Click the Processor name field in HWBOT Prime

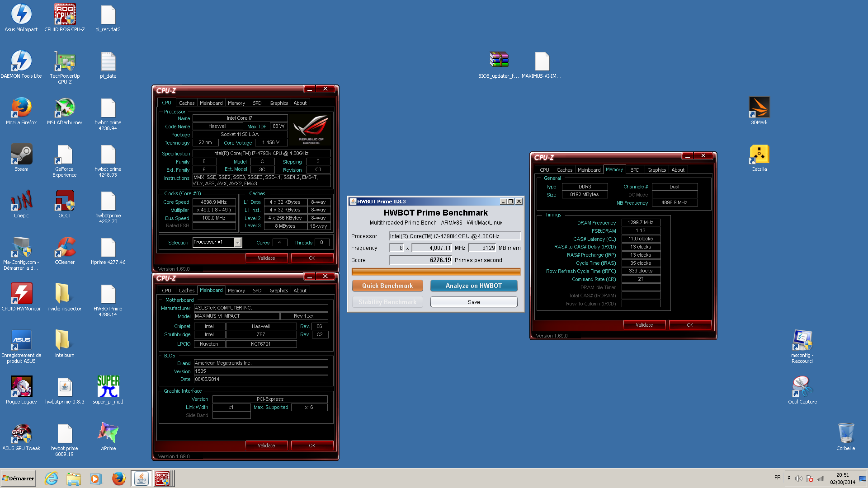[455, 236]
